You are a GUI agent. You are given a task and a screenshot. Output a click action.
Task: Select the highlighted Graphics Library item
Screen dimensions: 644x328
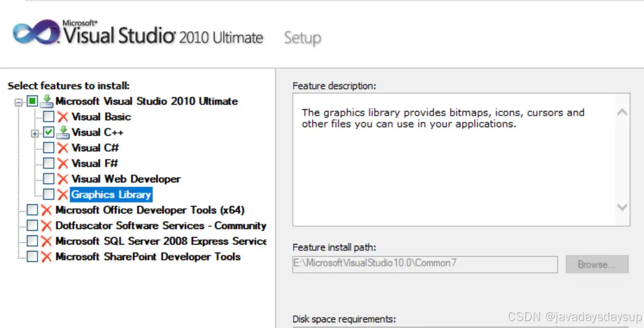111,194
